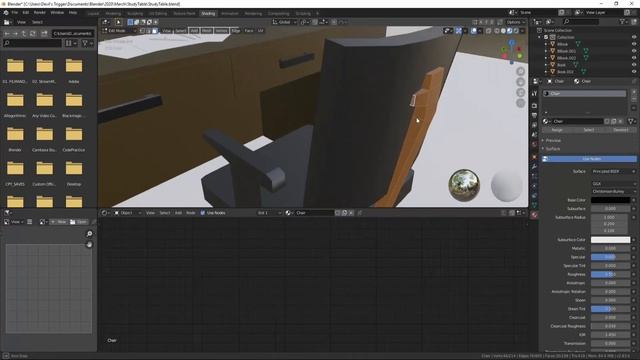Go forward in file browser history
Viewport: 640px width, 360px height.
tap(16, 33)
